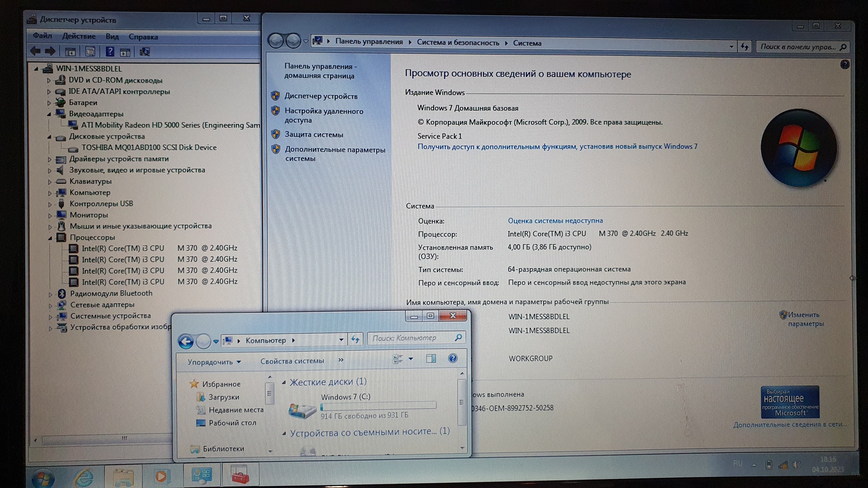Click the blue back button in Computer window
868x488 pixels.
coord(186,341)
